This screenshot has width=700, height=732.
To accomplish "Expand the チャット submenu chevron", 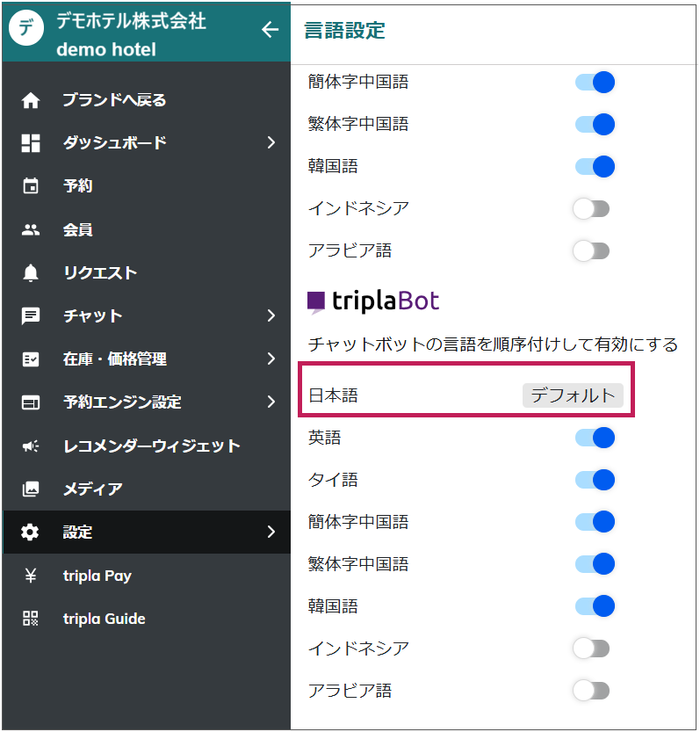I will point(271,316).
